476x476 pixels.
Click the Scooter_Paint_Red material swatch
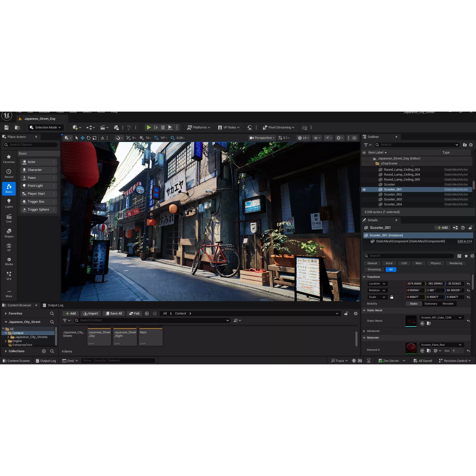pos(411,348)
